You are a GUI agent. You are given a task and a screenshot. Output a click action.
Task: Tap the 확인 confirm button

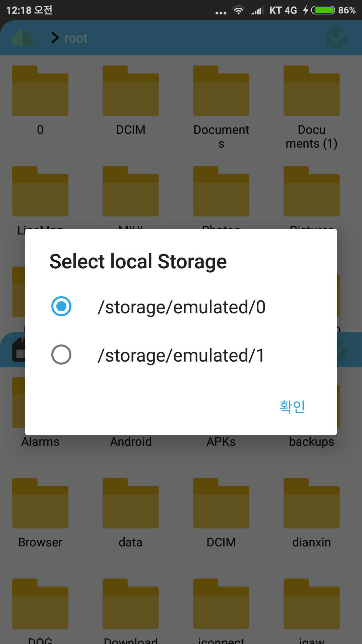(x=292, y=407)
